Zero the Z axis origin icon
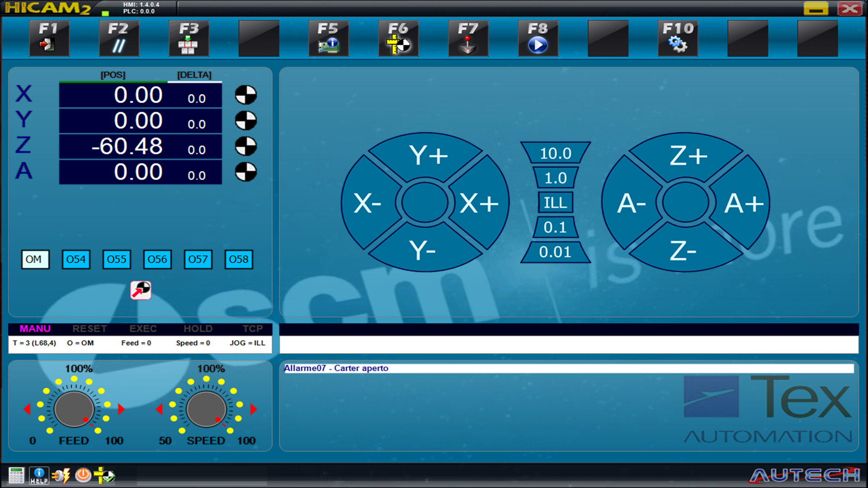This screenshot has height=488, width=868. (246, 146)
